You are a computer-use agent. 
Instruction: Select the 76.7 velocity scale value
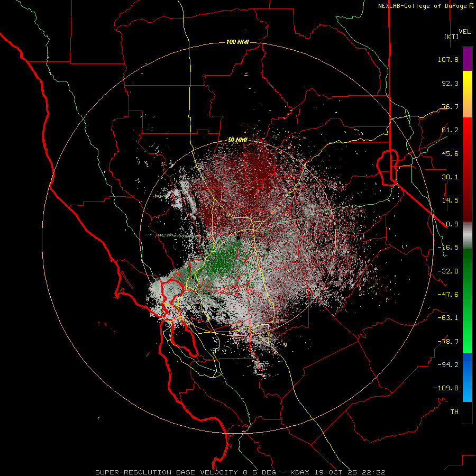[x=450, y=106]
